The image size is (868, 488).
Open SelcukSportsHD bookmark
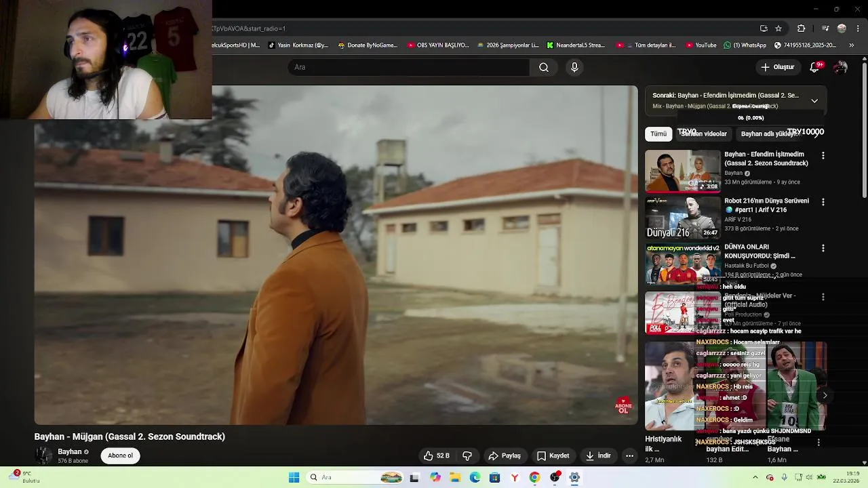point(236,45)
